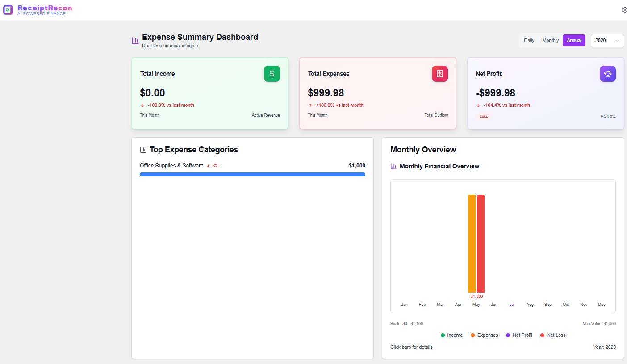
Task: Select the Income legend item
Action: tap(451, 335)
